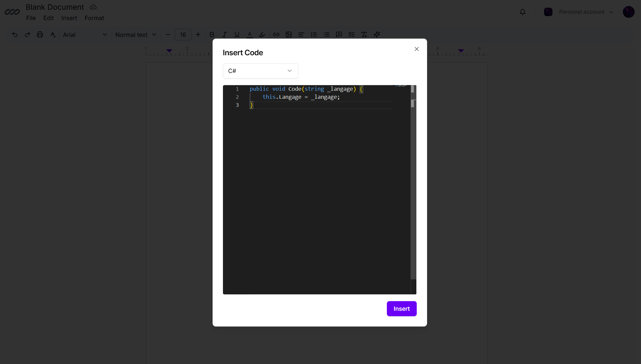
Task: Open the Insert menu
Action: pyautogui.click(x=69, y=18)
